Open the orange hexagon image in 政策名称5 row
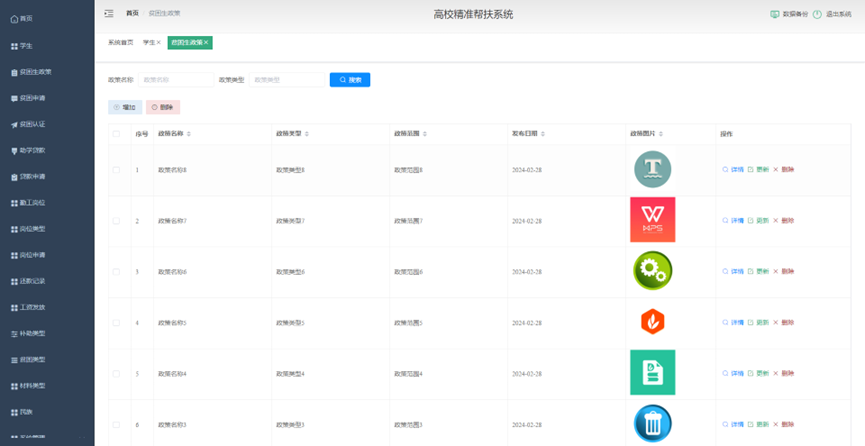 point(653,322)
